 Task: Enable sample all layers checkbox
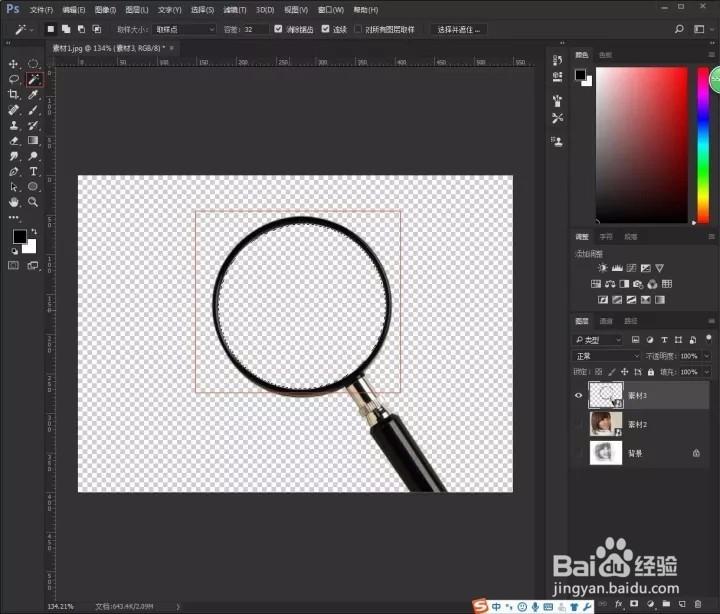pos(358,29)
